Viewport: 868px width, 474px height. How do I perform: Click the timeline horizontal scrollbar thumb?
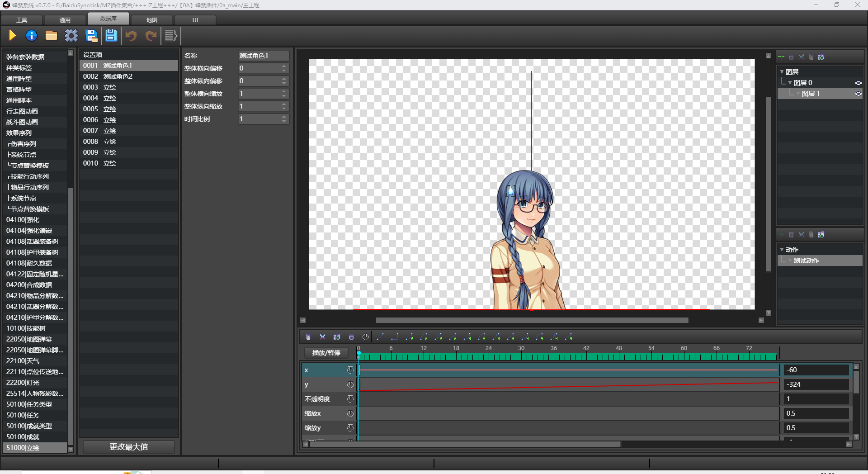tap(465, 444)
